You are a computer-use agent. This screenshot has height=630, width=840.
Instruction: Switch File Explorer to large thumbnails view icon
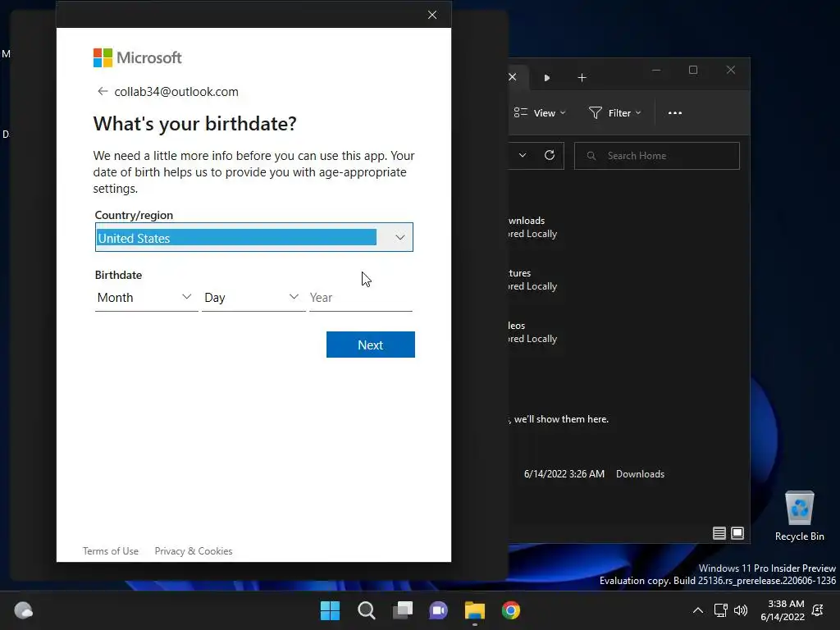(737, 533)
